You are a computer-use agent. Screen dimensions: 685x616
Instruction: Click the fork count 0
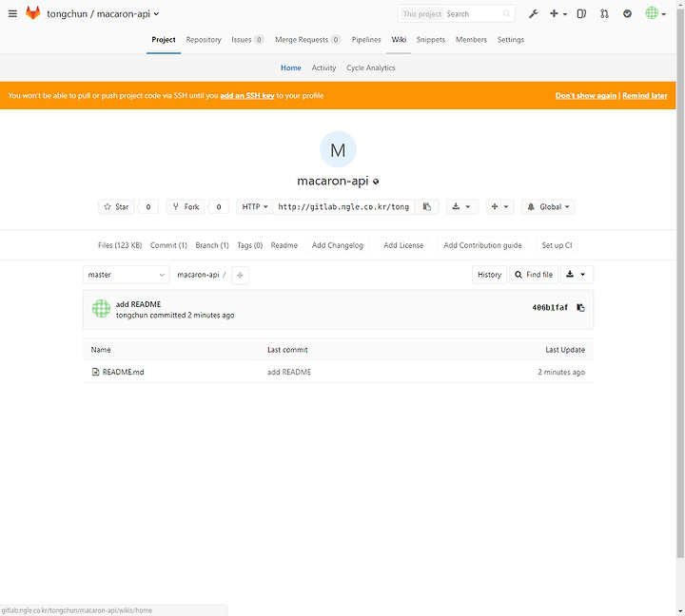click(219, 207)
